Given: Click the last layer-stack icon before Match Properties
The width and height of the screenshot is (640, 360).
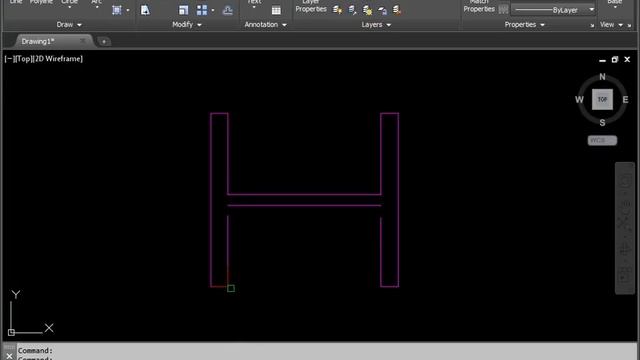Looking at the screenshot, I should (x=397, y=10).
